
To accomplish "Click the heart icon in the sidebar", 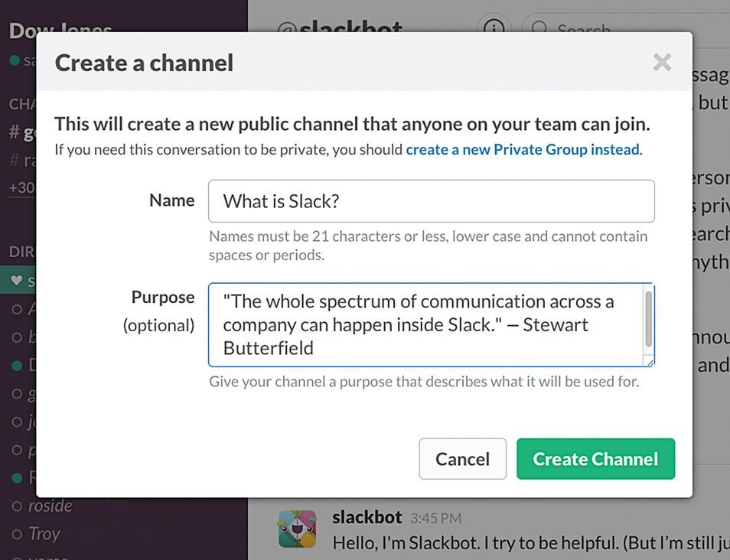I will tap(16, 280).
